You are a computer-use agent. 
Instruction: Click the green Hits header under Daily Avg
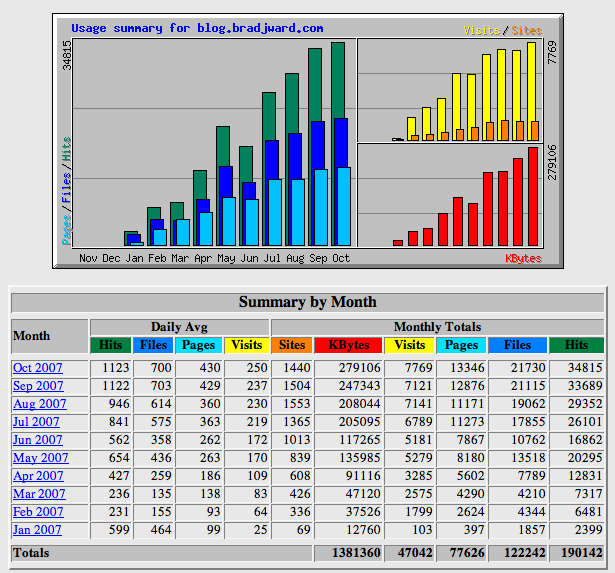pyautogui.click(x=111, y=345)
